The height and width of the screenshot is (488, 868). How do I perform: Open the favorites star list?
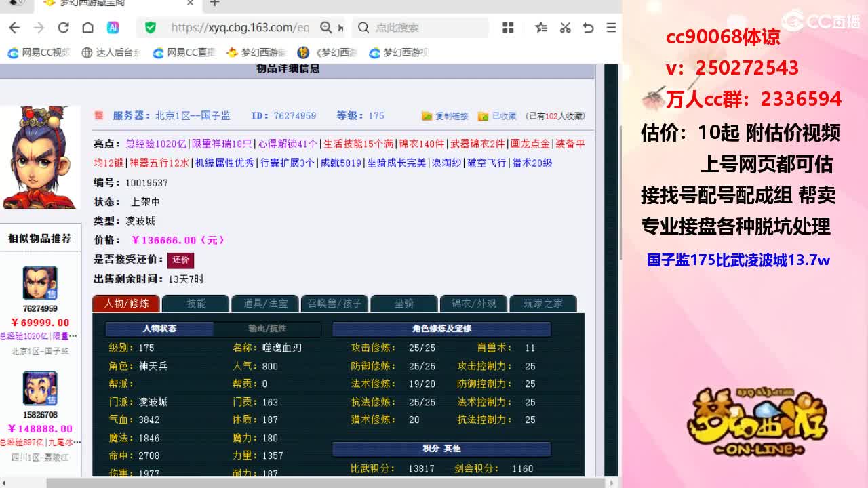541,28
